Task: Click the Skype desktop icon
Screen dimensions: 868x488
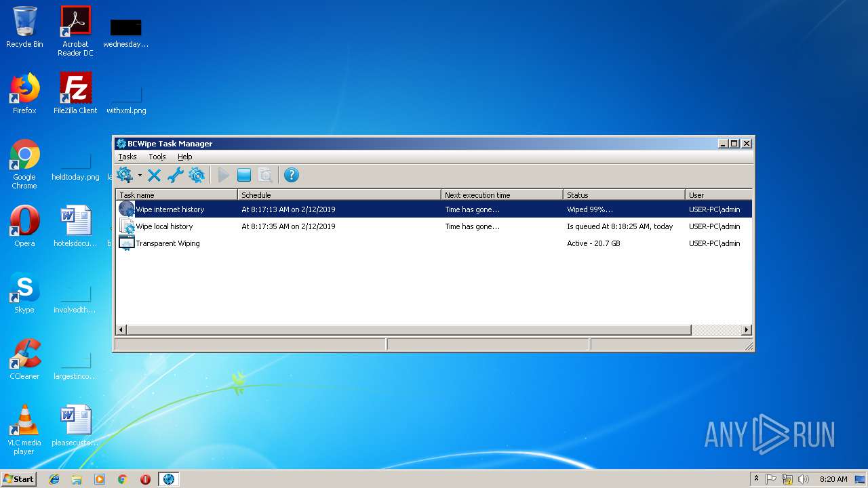Action: coord(24,293)
